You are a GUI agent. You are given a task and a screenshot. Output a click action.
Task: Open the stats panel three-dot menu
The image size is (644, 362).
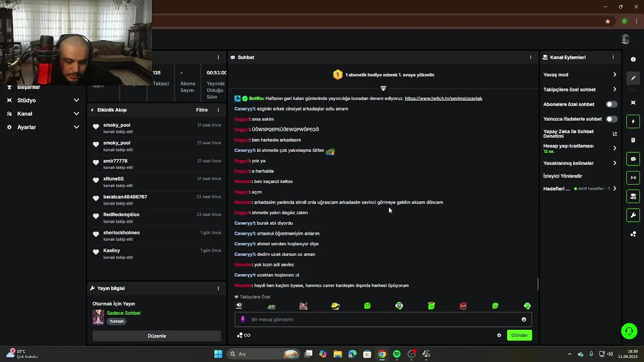(218, 57)
